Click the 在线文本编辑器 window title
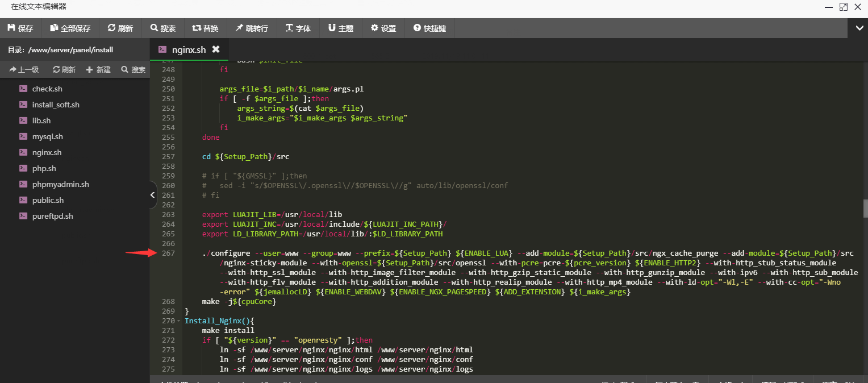This screenshot has height=383, width=868. click(x=38, y=7)
